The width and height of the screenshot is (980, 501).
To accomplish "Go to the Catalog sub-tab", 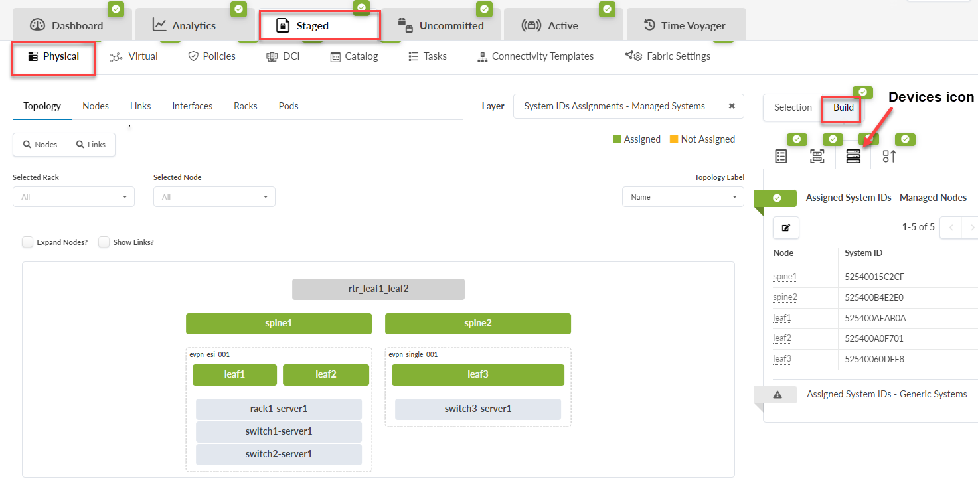I will pos(354,56).
